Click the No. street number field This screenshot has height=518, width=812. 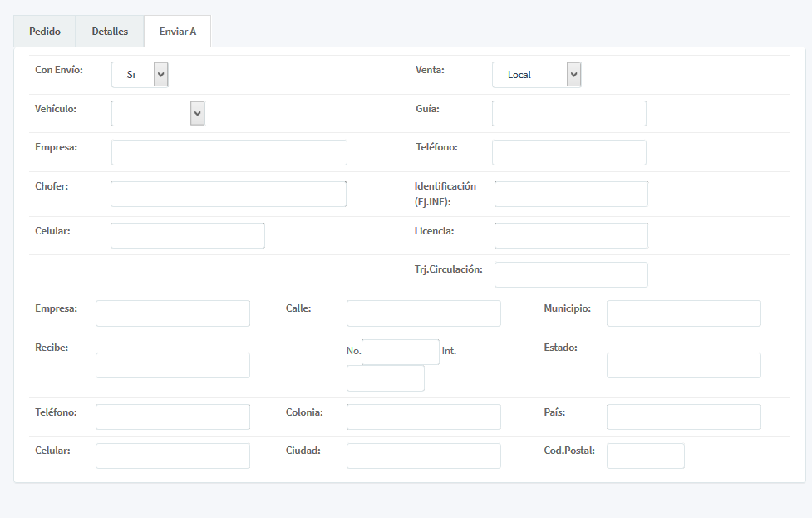coord(400,353)
